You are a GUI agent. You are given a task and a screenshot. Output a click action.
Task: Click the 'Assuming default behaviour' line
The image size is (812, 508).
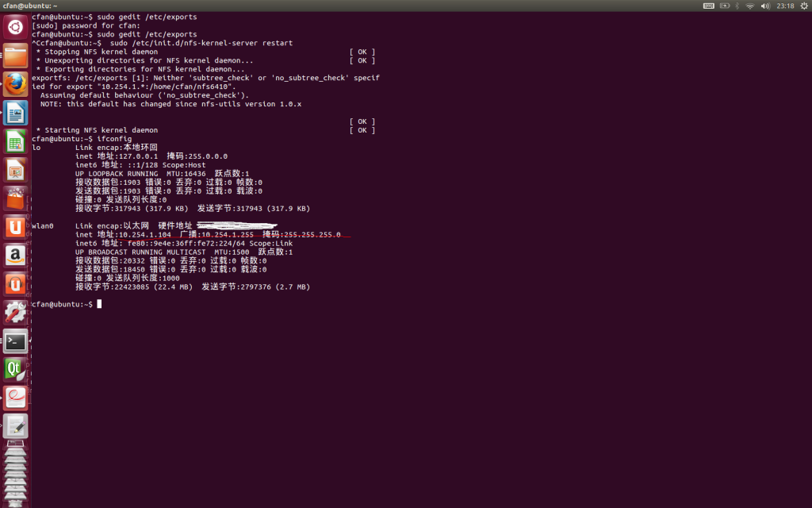pos(144,95)
